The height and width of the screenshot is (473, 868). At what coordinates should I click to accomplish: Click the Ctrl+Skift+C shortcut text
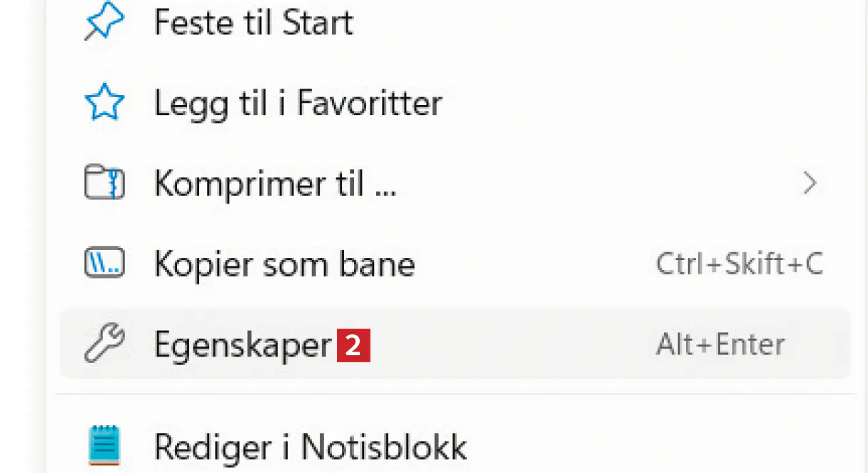tap(740, 264)
